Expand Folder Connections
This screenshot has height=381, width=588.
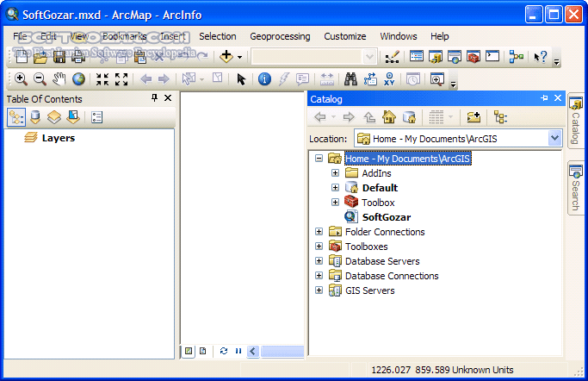[x=319, y=231]
